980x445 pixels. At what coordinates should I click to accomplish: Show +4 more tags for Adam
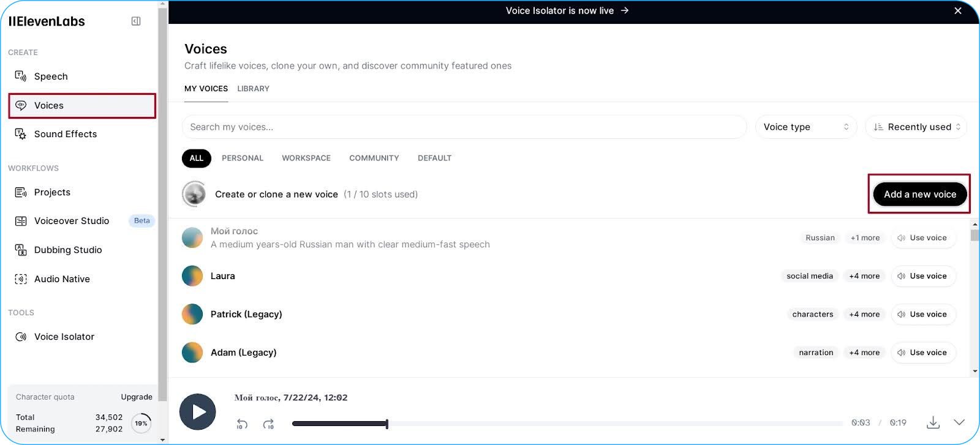click(x=864, y=353)
